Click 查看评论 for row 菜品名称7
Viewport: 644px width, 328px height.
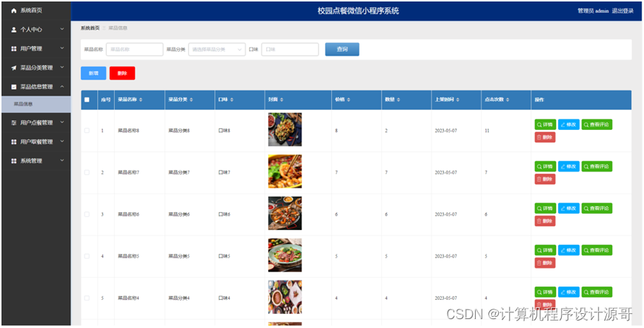(597, 166)
